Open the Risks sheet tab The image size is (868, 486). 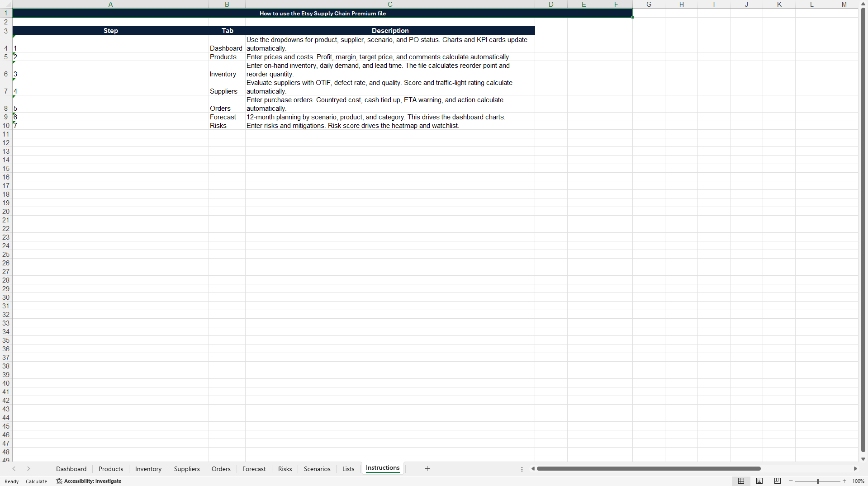pos(285,469)
